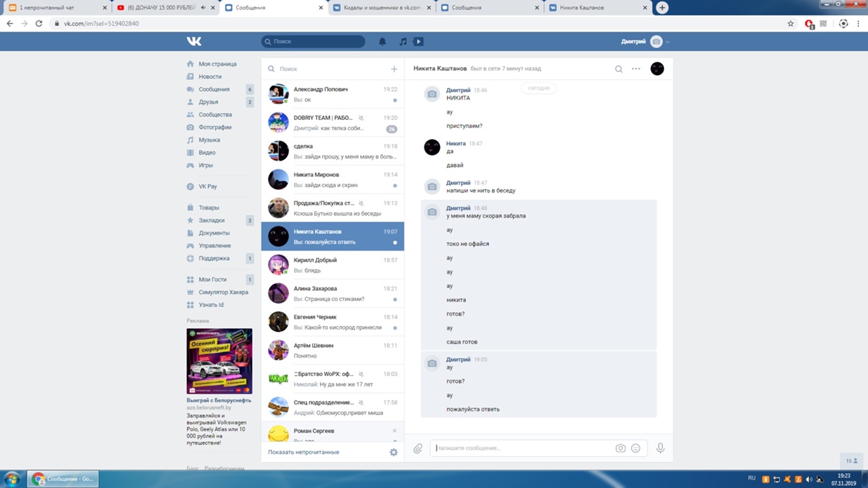The image size is (868, 488).
Task: Open the emoji smiley picker
Action: point(635,448)
